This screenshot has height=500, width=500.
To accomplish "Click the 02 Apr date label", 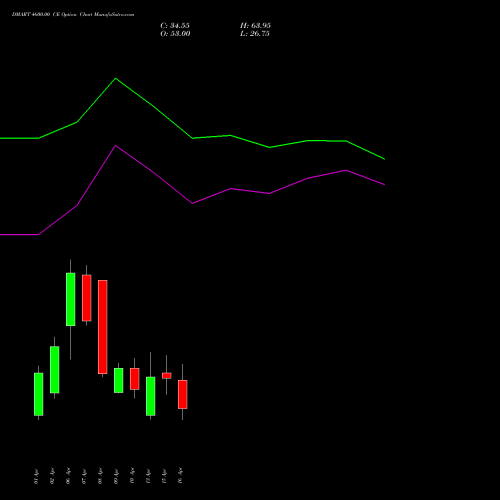I will click(52, 476).
